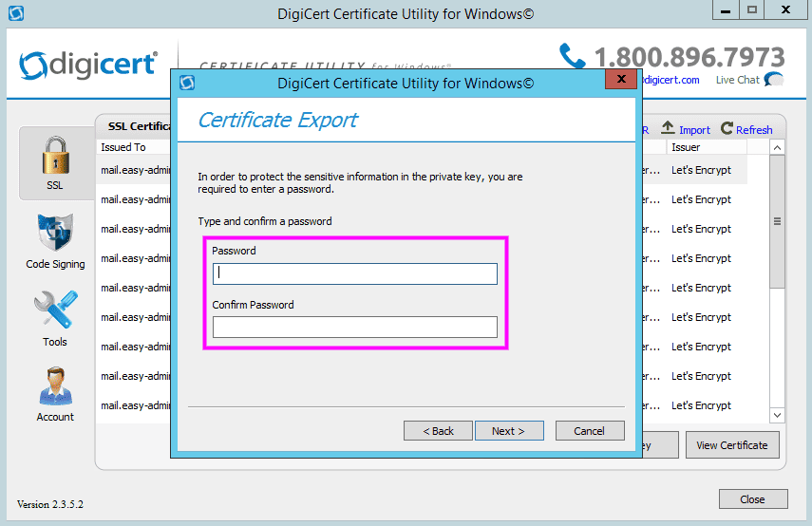The width and height of the screenshot is (812, 526).
Task: Click the Live Chat bubble icon
Action: [774, 79]
